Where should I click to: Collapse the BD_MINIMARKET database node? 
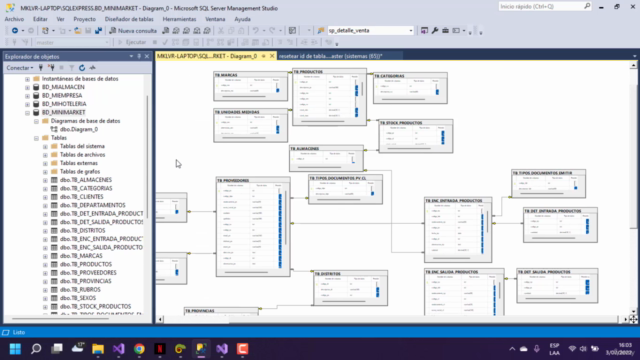tap(27, 113)
